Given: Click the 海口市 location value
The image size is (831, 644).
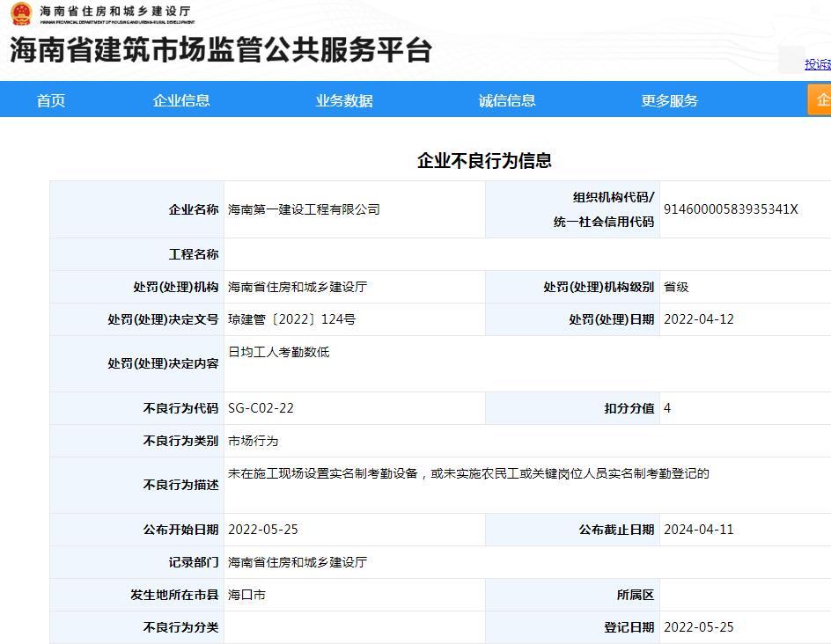Looking at the screenshot, I should click(x=246, y=595).
